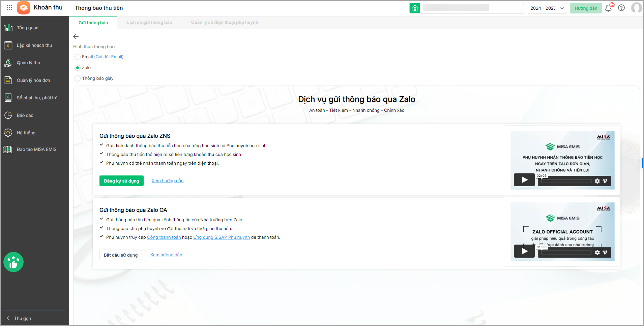Click the Hệ thống gear icon
The width and height of the screenshot is (644, 326).
pyautogui.click(x=8, y=133)
